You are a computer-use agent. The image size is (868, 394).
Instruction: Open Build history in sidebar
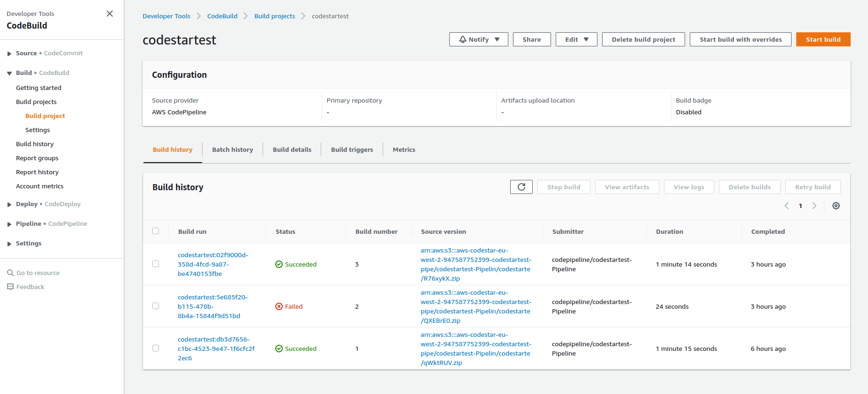[35, 144]
